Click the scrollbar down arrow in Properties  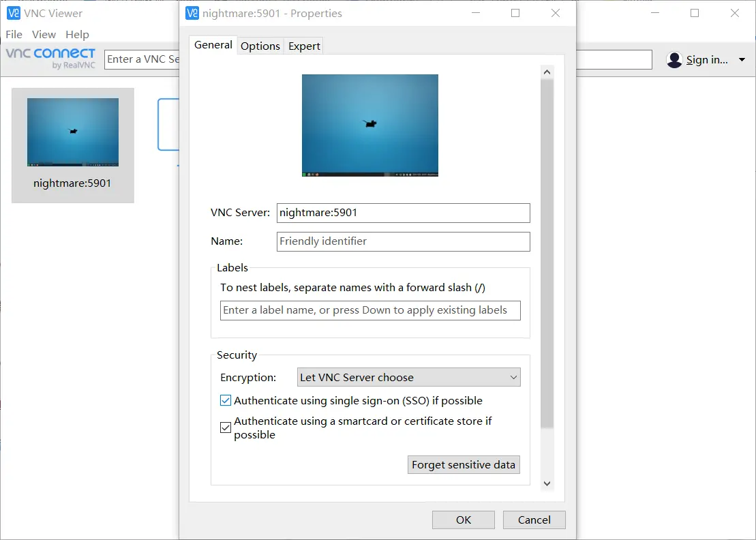[x=547, y=483]
